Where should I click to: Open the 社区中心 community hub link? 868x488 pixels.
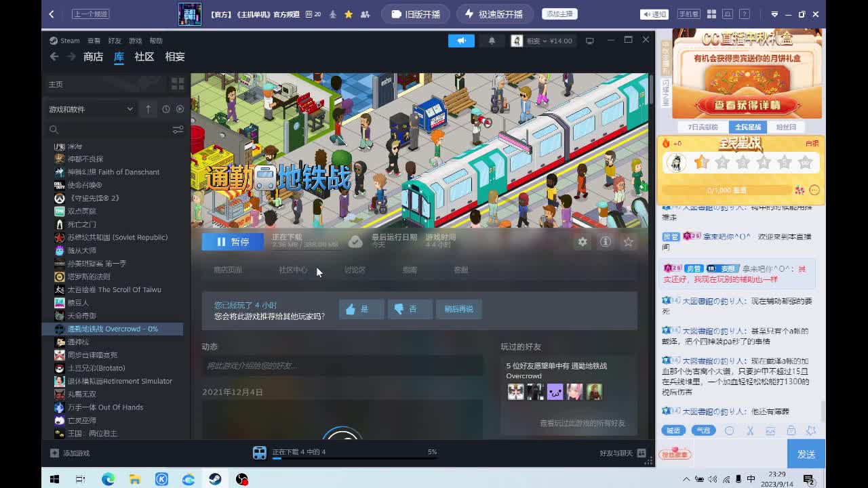tap(293, 270)
